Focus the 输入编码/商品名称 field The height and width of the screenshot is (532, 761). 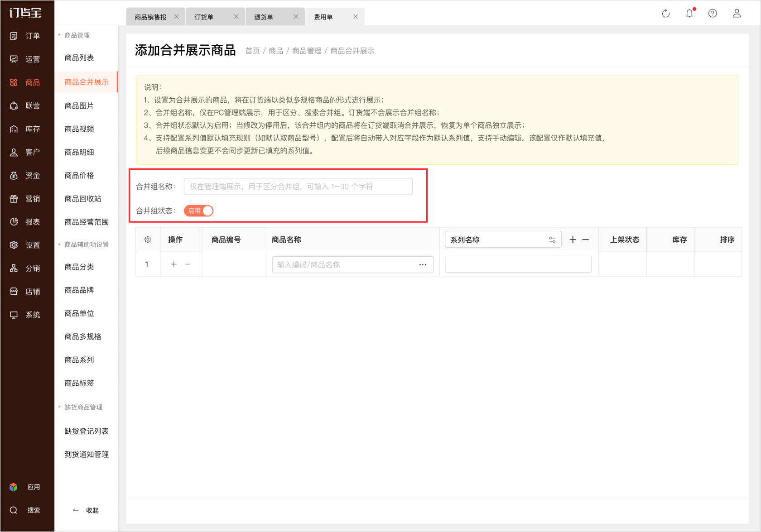[x=353, y=265]
